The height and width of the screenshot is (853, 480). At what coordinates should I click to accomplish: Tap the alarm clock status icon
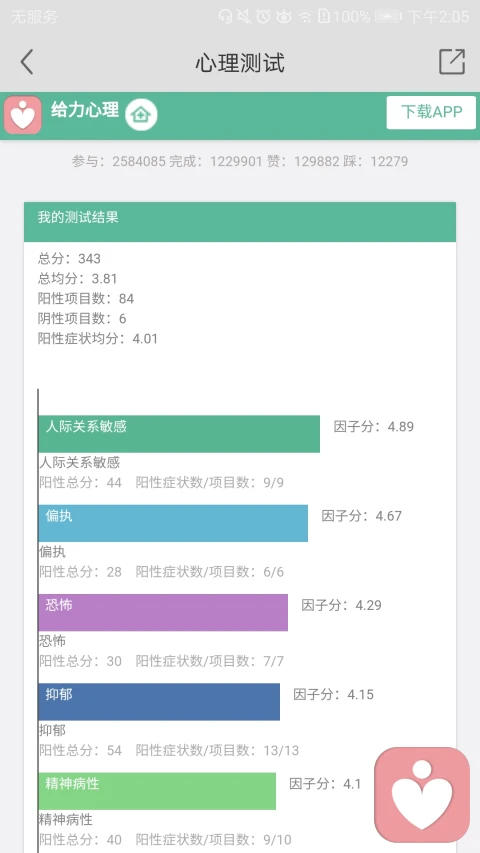263,17
